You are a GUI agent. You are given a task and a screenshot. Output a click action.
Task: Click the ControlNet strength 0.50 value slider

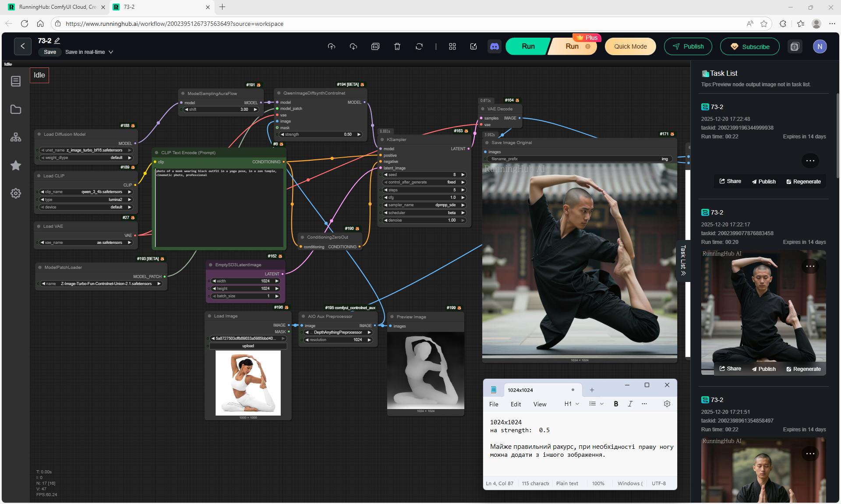click(321, 134)
